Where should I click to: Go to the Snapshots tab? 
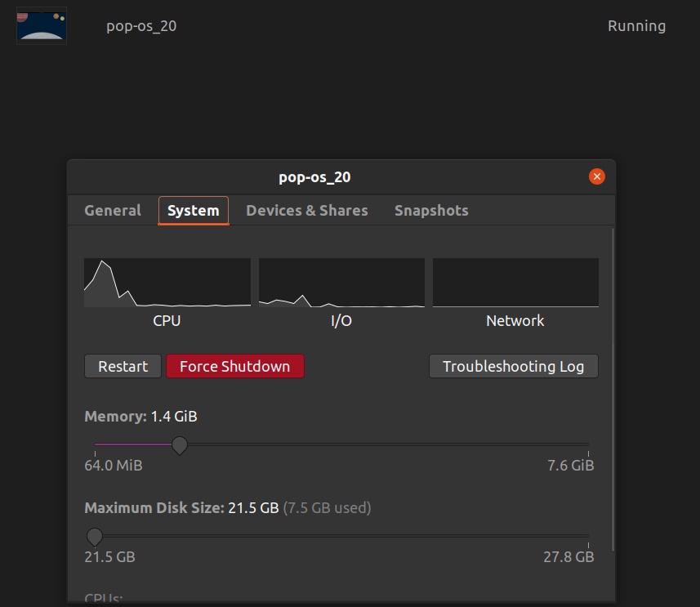click(x=431, y=211)
